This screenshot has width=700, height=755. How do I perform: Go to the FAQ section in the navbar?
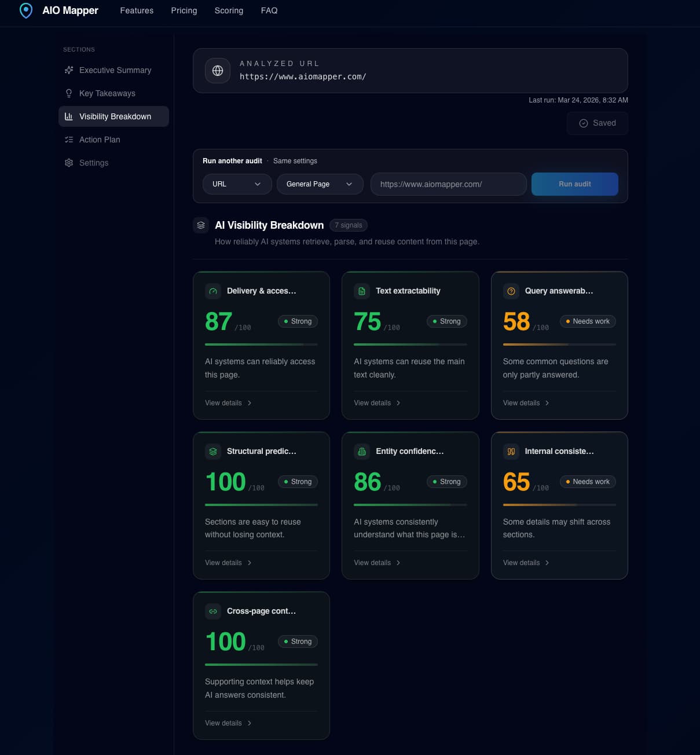click(269, 10)
